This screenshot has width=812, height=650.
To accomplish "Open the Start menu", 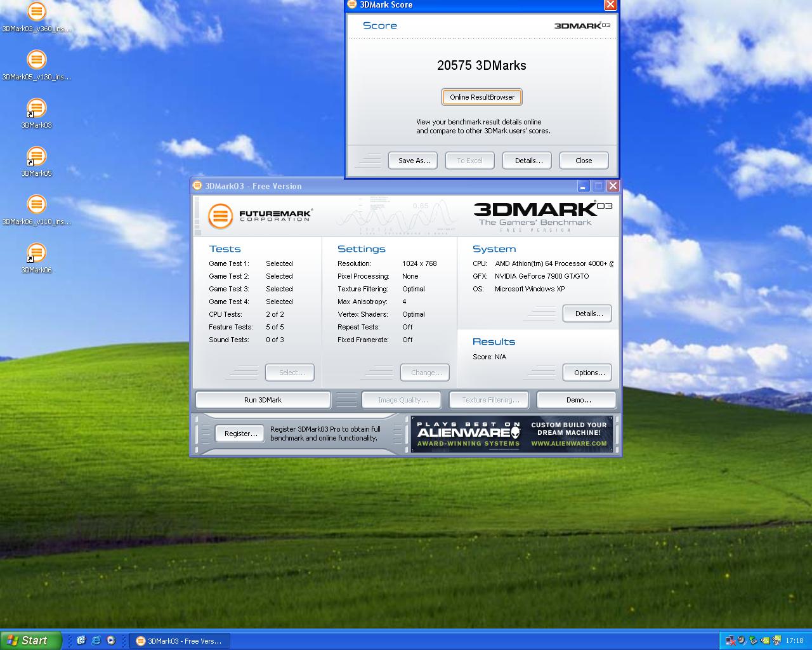I will pos(30,640).
